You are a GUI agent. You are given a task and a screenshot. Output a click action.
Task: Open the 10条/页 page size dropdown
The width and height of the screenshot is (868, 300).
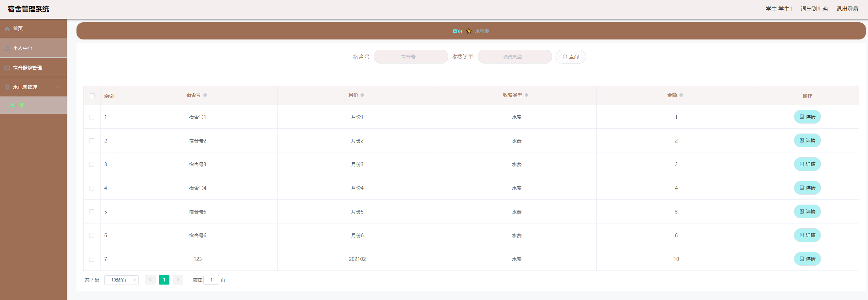point(121,280)
